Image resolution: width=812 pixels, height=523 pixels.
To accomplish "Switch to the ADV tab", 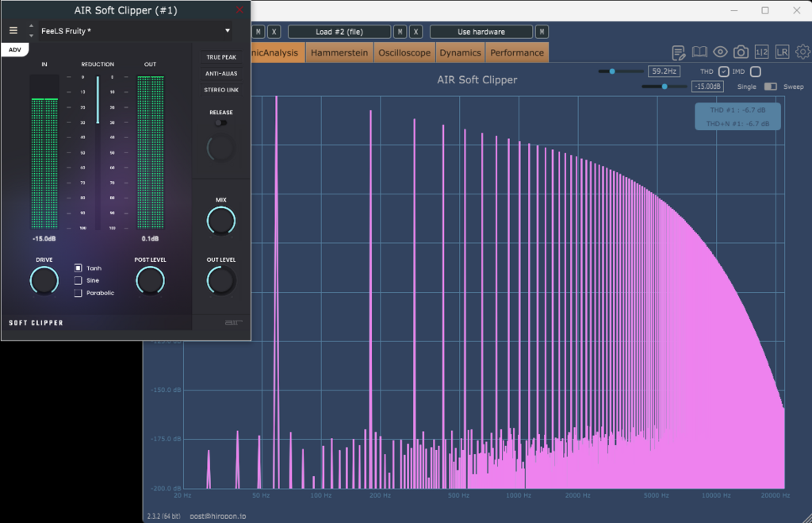I will coord(14,50).
